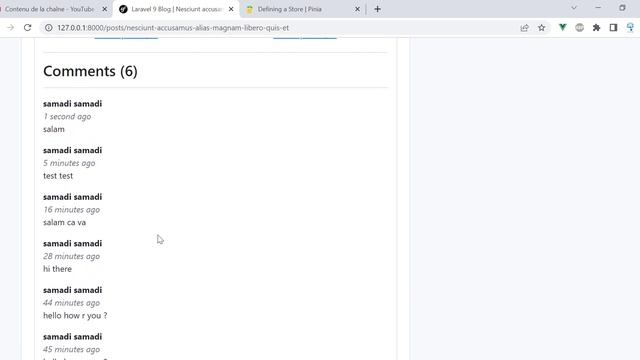This screenshot has width=640, height=360.
Task: Click the Comments (6) heading
Action: [90, 71]
